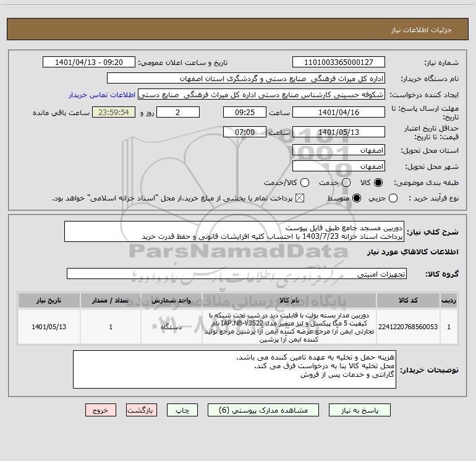Click the بازگشت back button
This screenshot has height=461, width=476.
point(142,410)
